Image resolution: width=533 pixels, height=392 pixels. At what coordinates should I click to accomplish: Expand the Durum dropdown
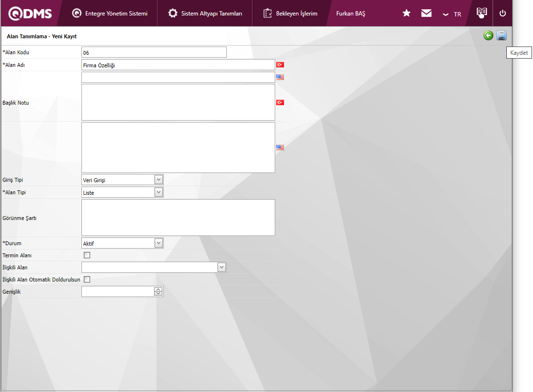click(x=158, y=243)
